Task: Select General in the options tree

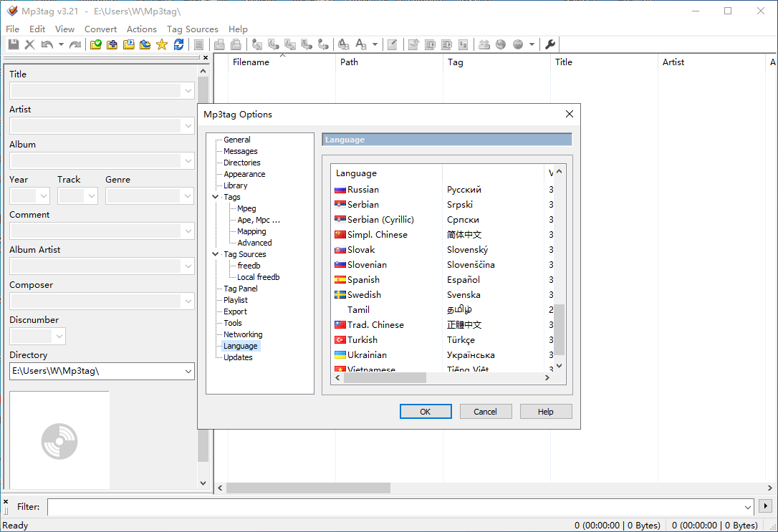Action: [x=236, y=140]
